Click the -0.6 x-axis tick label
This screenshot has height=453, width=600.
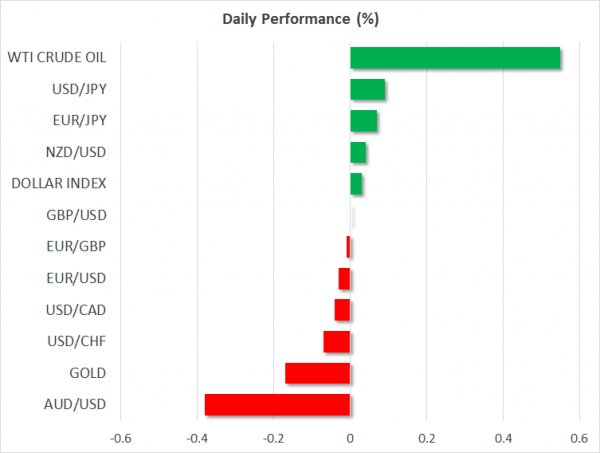(120, 437)
